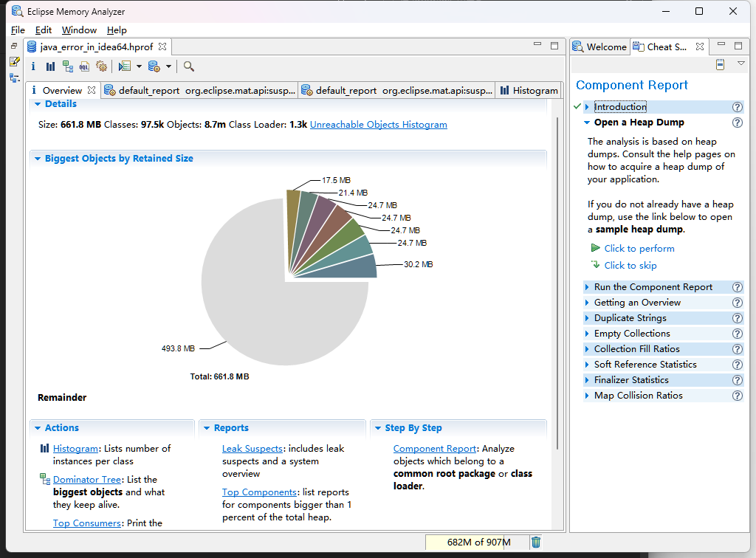
Task: Select the 30.2 MB blue pie slice
Action: point(351,268)
